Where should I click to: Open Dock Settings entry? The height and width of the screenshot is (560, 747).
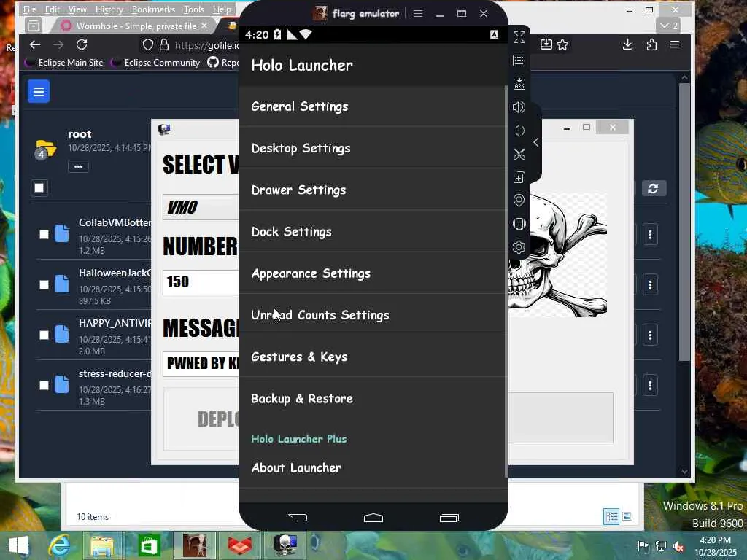pos(372,231)
